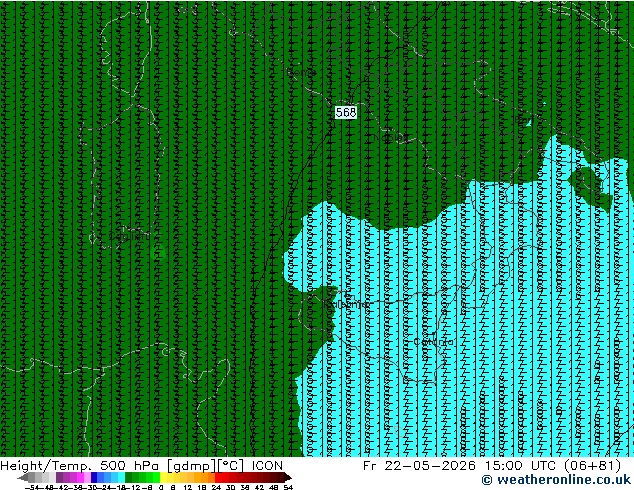Click the '15:00 UTC (06+81)' time text
This screenshot has width=634, height=490.
pyautogui.click(x=551, y=466)
